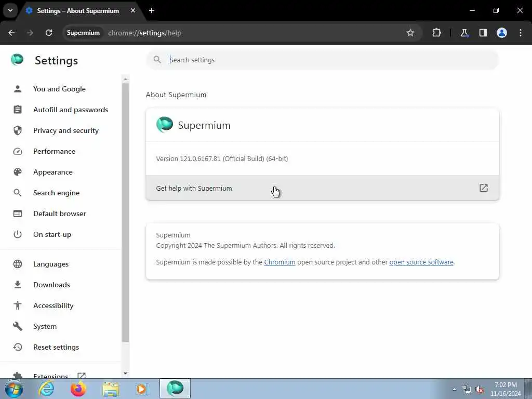Click the download arrow icon beside Downloads
Viewport: 532px width, 399px height.
point(18,285)
